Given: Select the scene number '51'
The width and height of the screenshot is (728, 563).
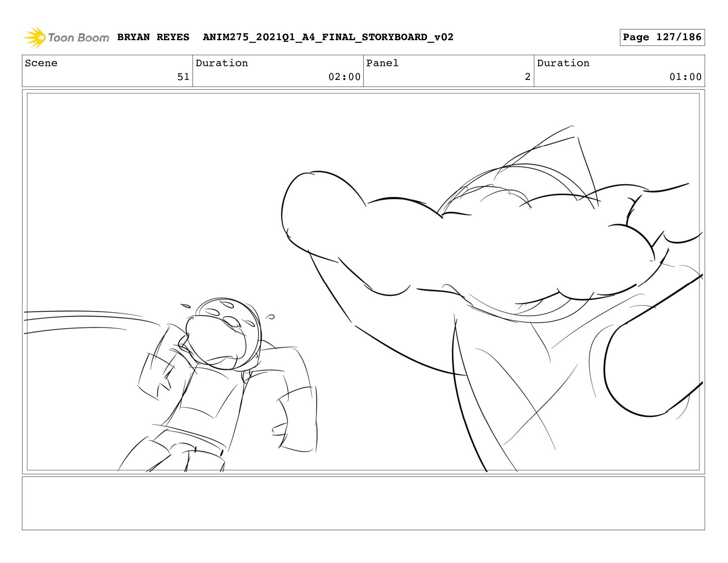Looking at the screenshot, I should 183,77.
